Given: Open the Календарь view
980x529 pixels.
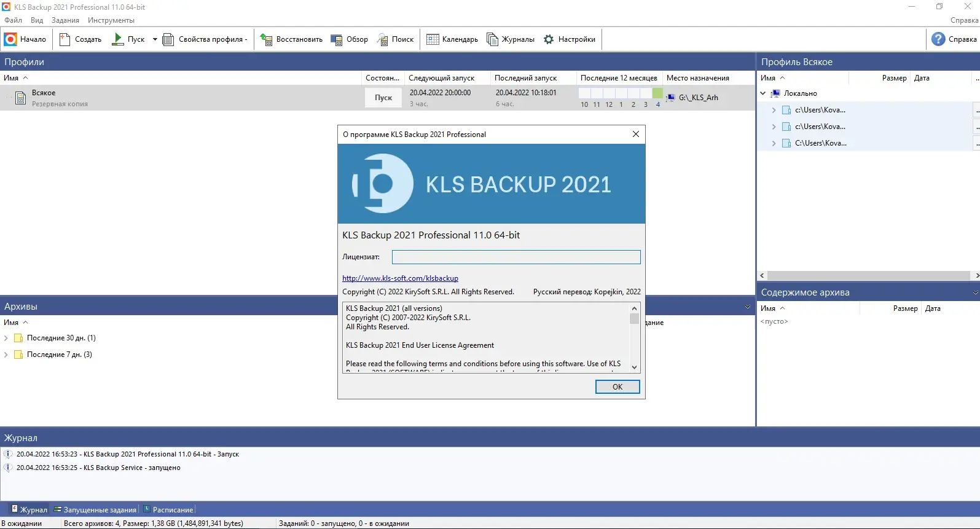Looking at the screenshot, I should click(452, 39).
